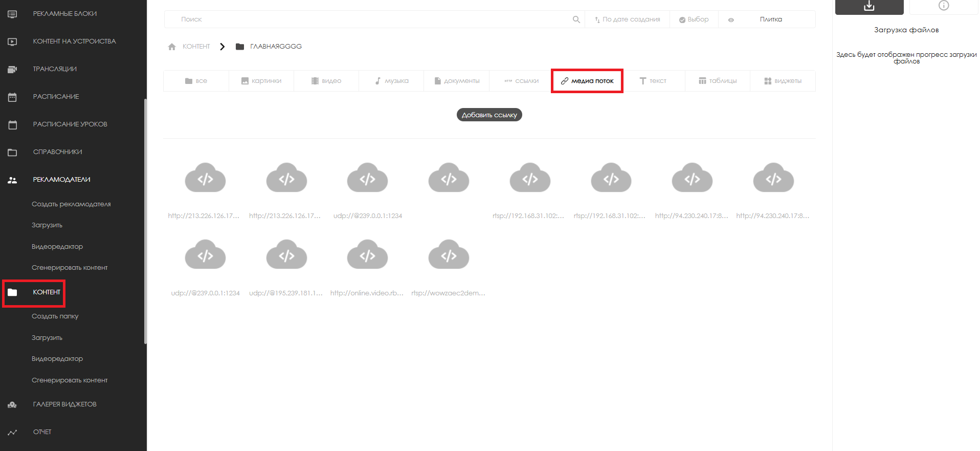Switch view mode via Плитка

coord(770,19)
